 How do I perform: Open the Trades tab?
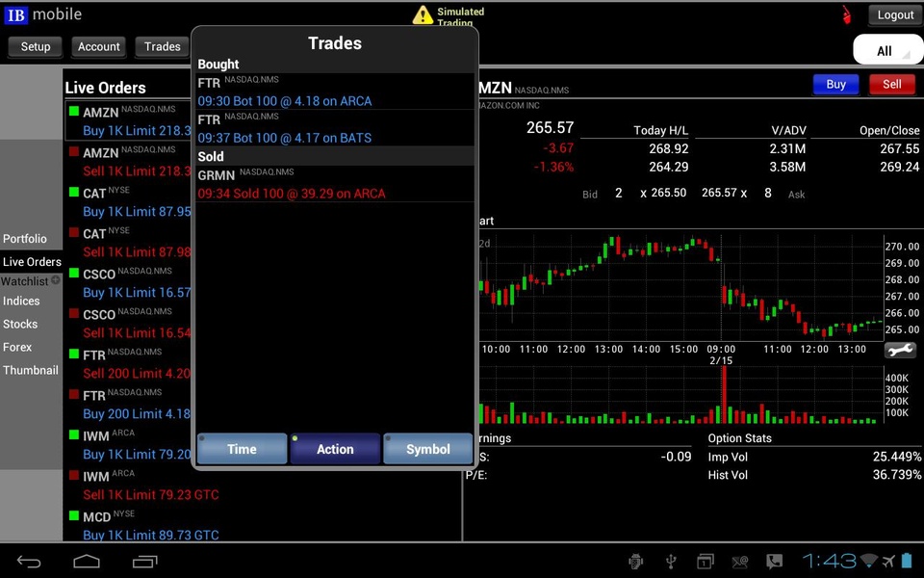162,46
